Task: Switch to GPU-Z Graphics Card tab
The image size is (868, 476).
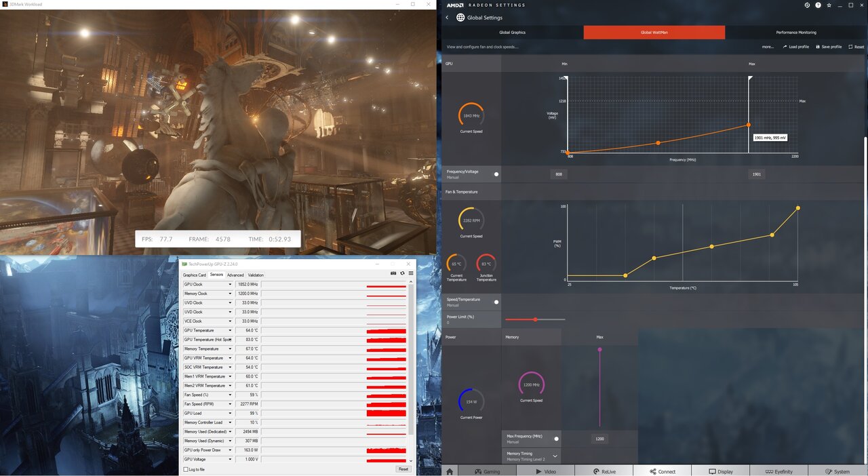Action: [195, 275]
